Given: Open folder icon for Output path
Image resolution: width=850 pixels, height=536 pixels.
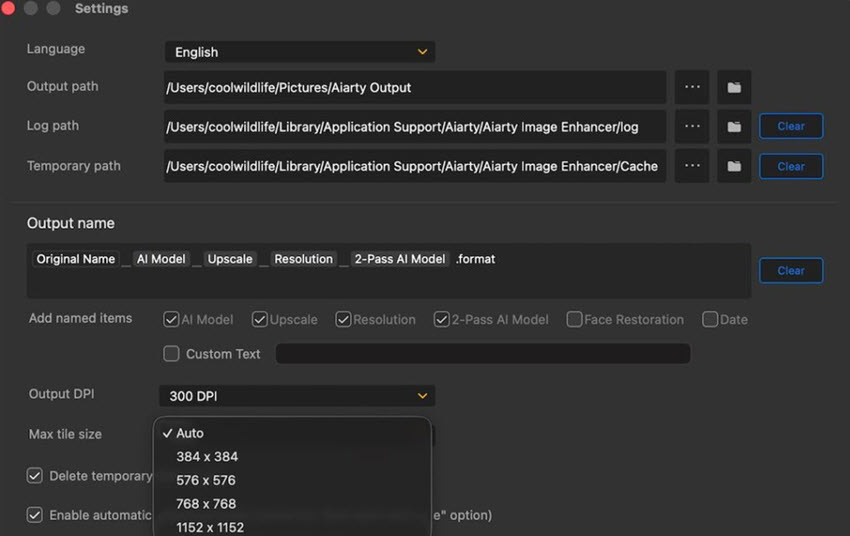Looking at the screenshot, I should [x=734, y=87].
